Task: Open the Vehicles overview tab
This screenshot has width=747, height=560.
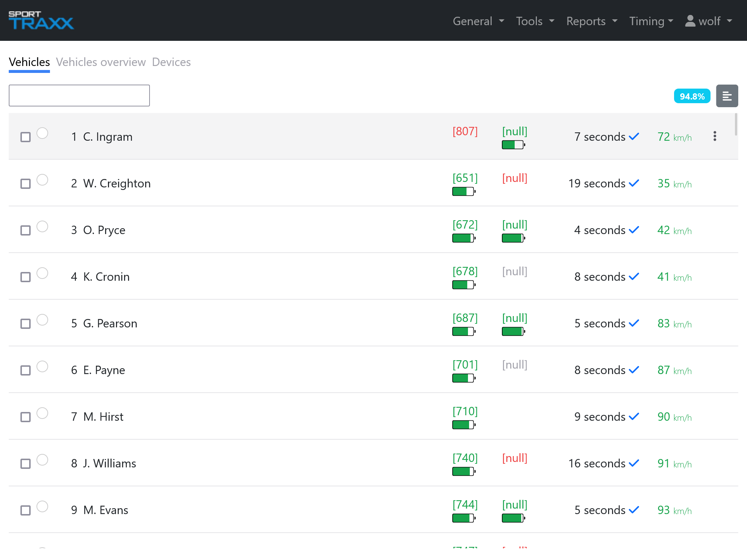Action: click(x=101, y=62)
